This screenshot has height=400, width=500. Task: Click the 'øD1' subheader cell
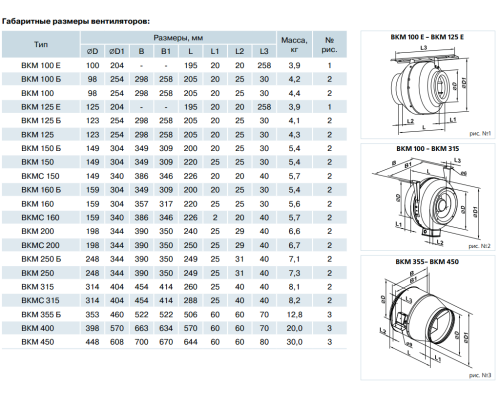pos(117,51)
